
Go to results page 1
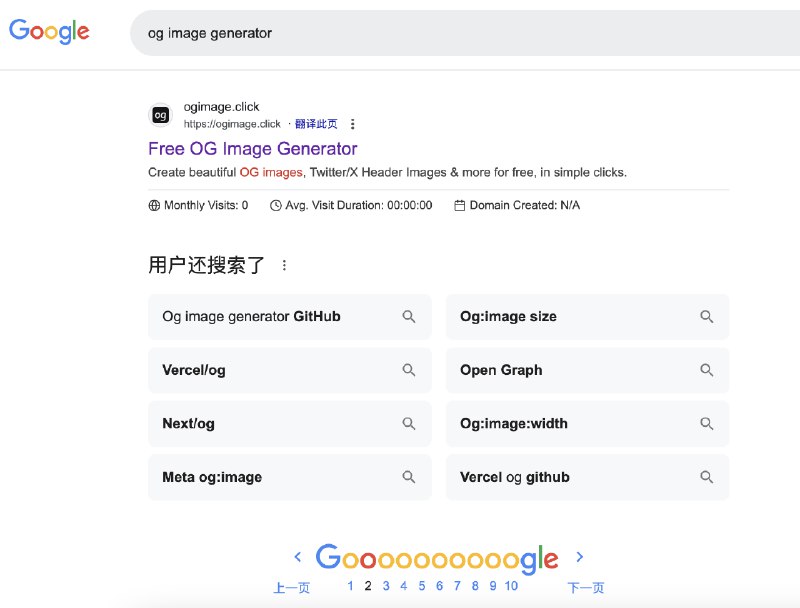click(350, 586)
